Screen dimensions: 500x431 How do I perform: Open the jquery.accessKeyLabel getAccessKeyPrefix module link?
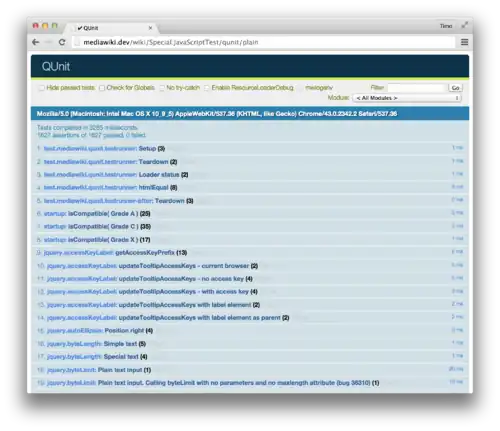pyautogui.click(x=79, y=253)
